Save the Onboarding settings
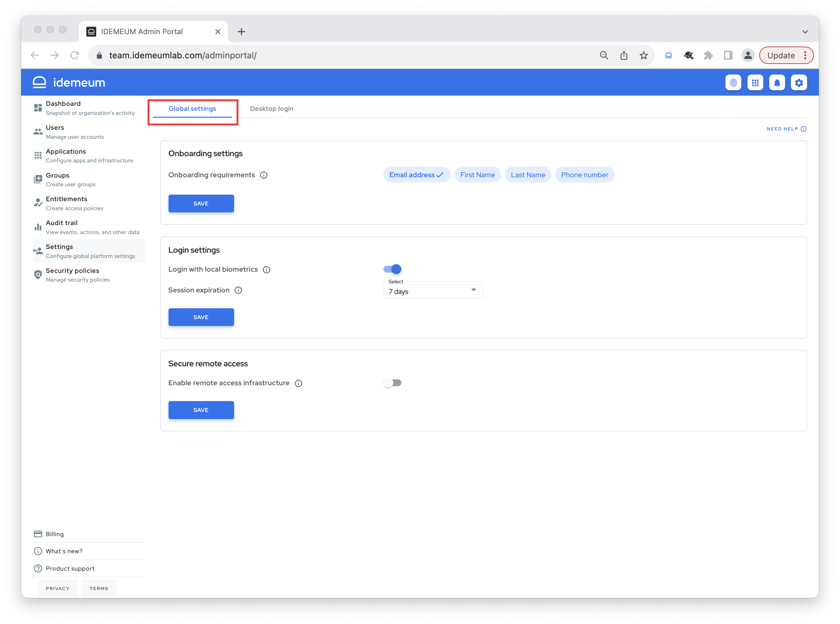840x624 pixels. coord(201,204)
